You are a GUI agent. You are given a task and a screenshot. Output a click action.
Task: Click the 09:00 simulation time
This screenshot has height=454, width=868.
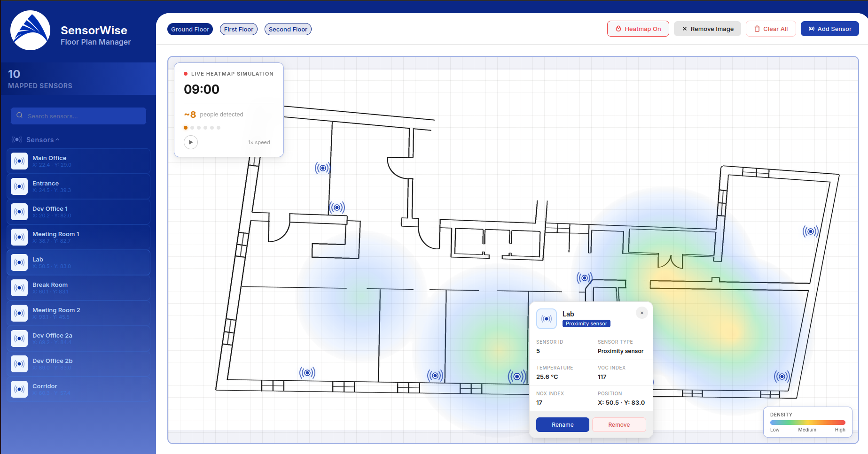(202, 89)
